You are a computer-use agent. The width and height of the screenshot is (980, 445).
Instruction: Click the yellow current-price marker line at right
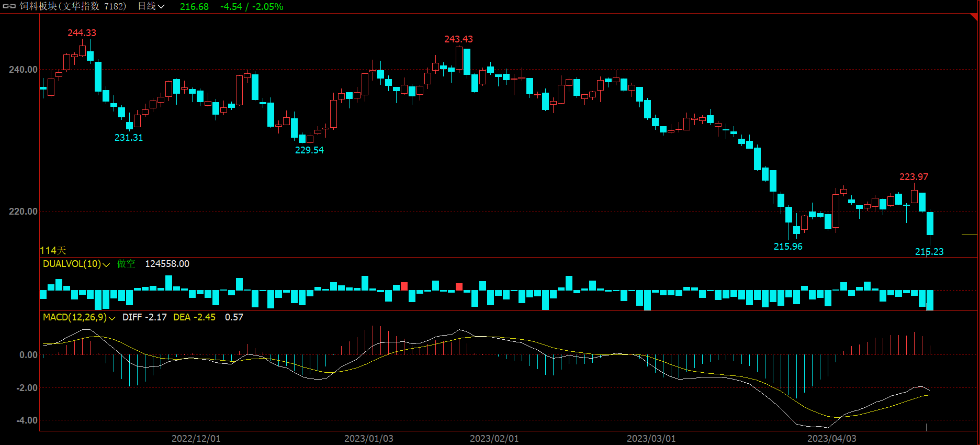[970, 235]
